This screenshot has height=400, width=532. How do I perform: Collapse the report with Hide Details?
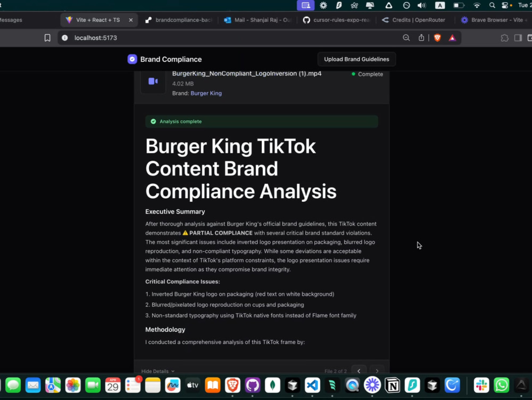(x=158, y=371)
